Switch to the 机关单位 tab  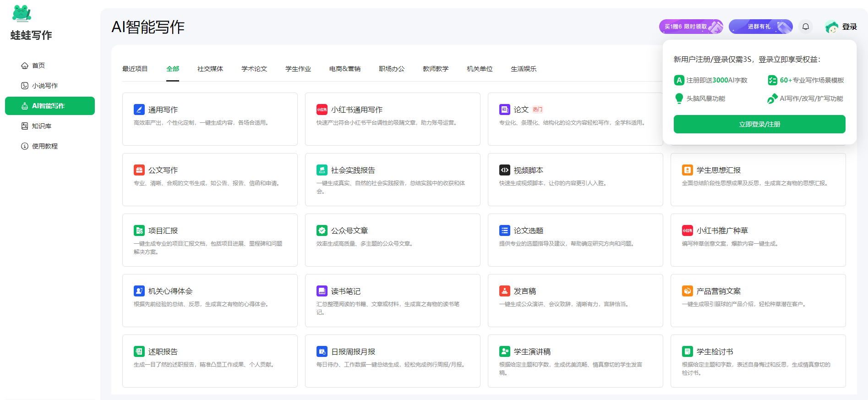coord(480,69)
